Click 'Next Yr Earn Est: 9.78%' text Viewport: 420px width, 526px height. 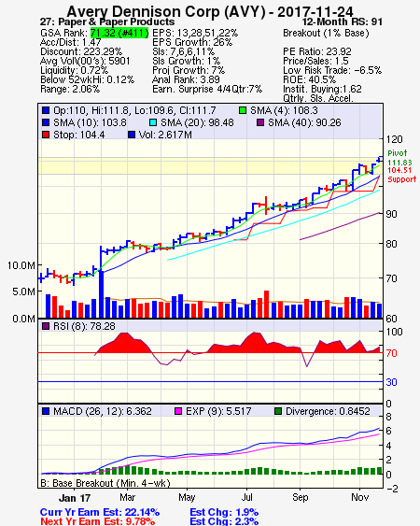(98, 521)
